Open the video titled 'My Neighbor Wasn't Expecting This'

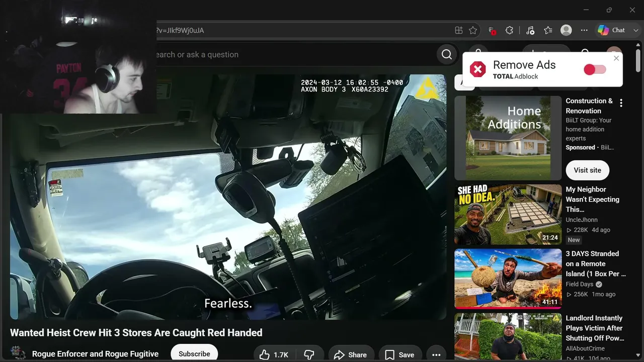coord(593,199)
